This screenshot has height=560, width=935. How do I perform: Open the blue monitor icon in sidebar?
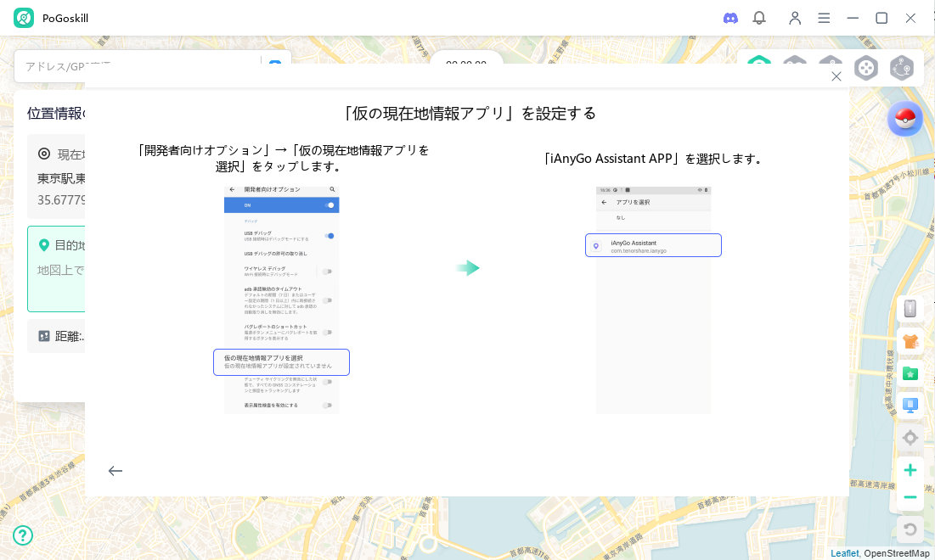coord(910,406)
